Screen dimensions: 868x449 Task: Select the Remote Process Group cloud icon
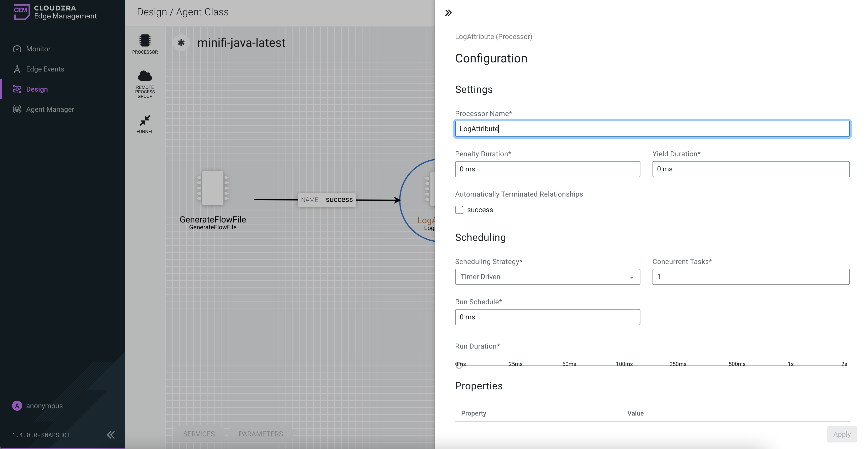tap(145, 76)
